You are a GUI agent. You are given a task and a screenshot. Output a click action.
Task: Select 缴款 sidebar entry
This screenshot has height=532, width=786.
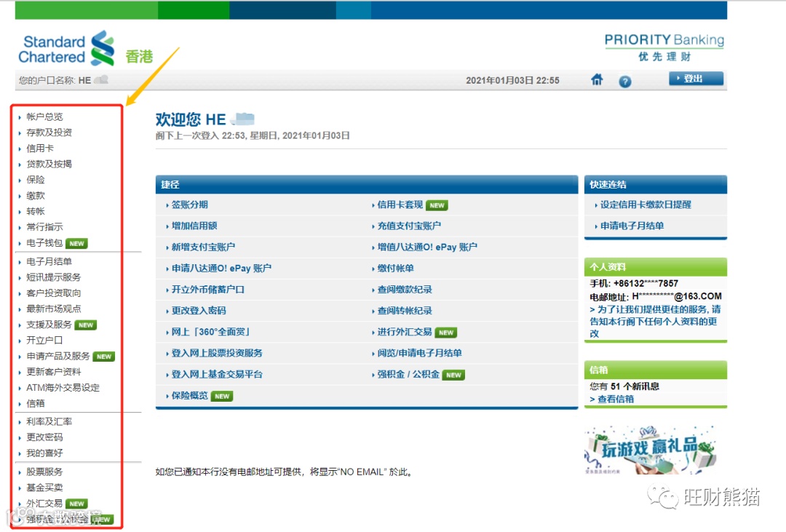pyautogui.click(x=36, y=196)
